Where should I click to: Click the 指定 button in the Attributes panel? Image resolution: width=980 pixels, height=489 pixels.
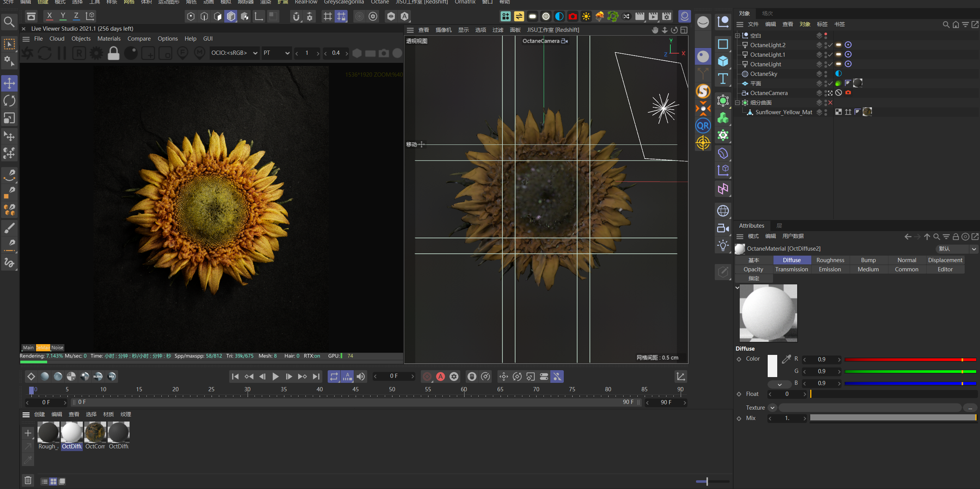(753, 278)
